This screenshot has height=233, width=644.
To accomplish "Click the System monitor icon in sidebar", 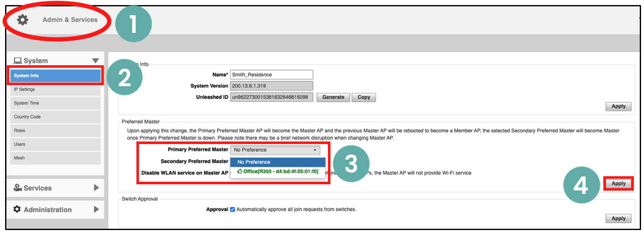I will pos(18,61).
